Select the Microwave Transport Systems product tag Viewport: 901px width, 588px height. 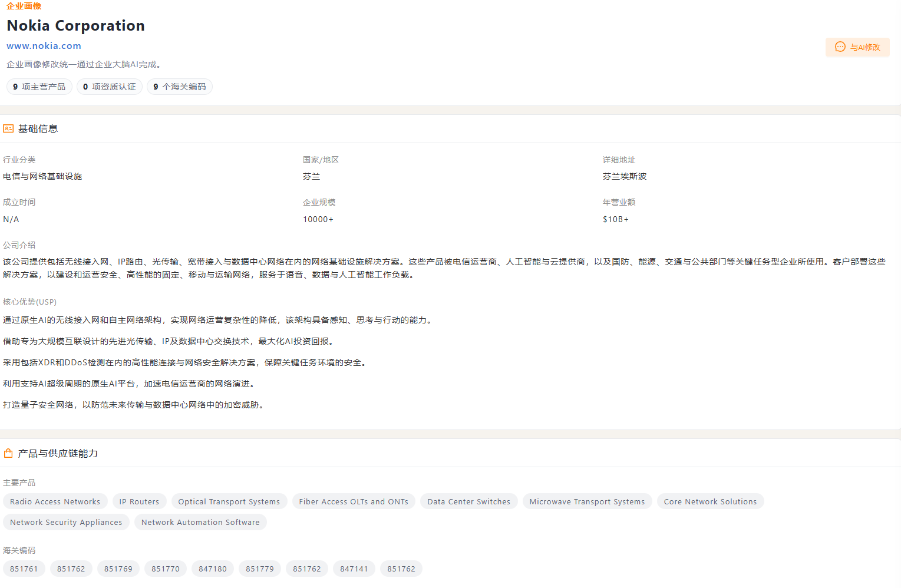coord(588,501)
